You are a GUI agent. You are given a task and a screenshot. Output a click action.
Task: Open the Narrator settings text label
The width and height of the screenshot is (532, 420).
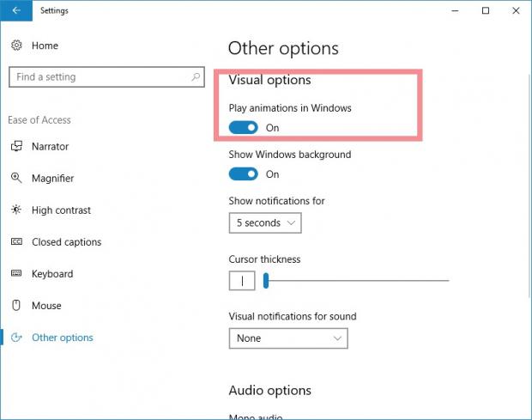pyautogui.click(x=50, y=147)
